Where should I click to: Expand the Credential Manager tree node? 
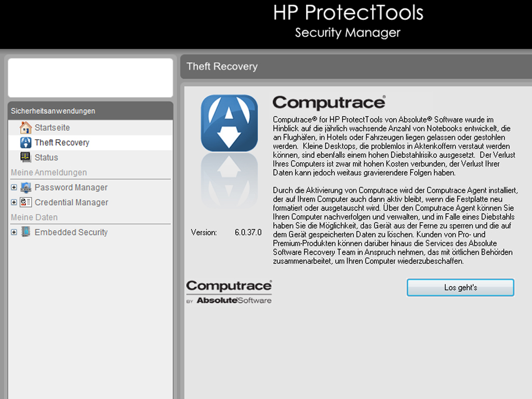[x=14, y=203]
